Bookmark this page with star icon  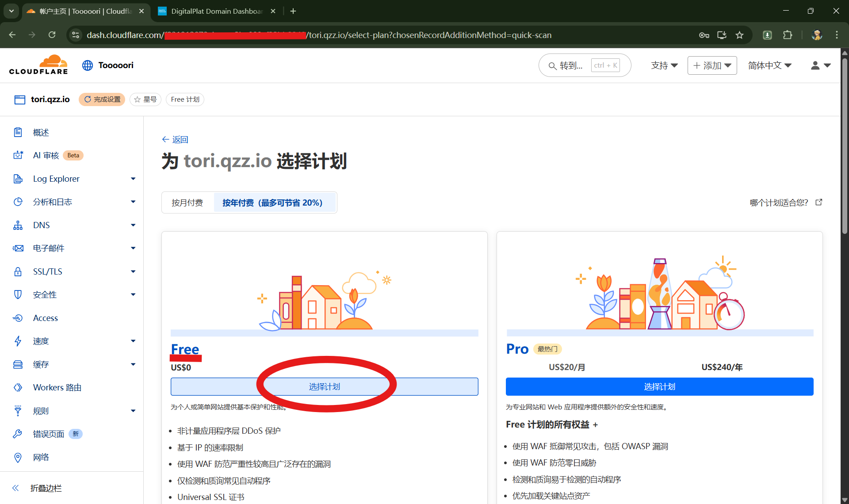pos(739,35)
